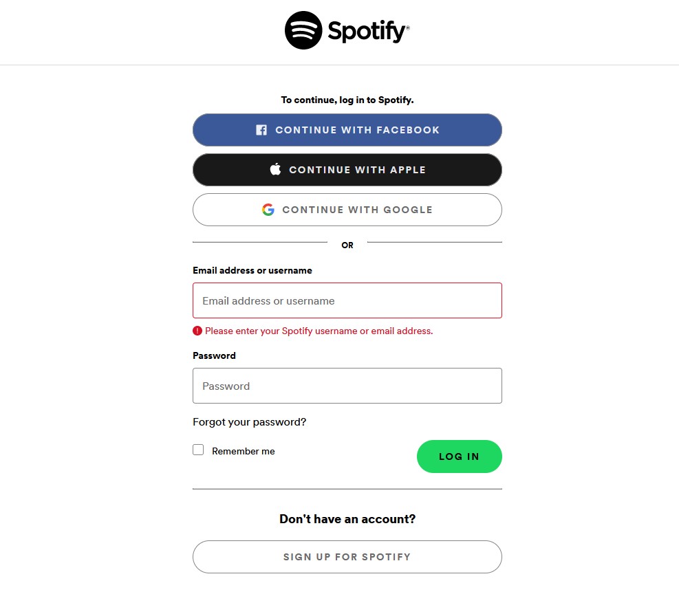
Task: Click the "Password" field label
Action: (214, 356)
